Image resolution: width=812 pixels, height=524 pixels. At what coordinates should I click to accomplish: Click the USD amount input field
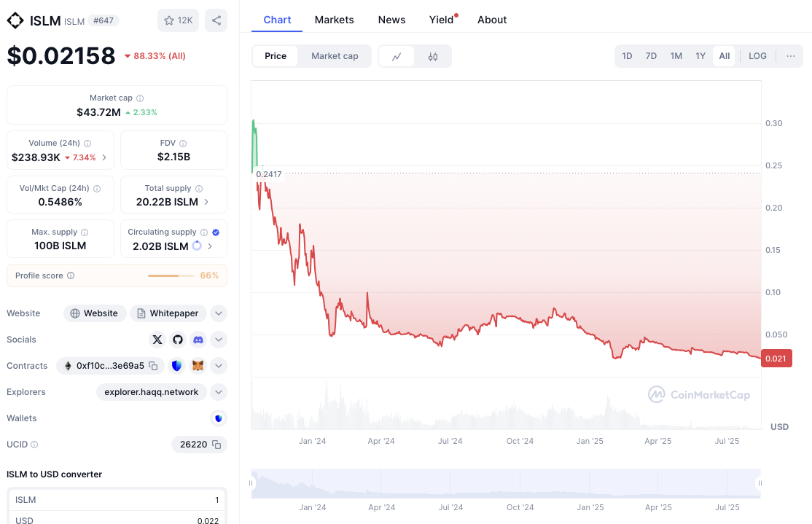click(117, 519)
